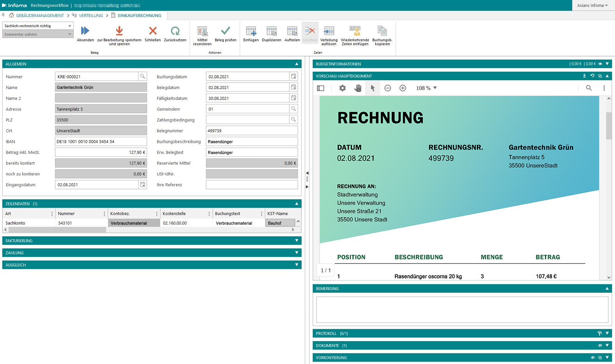Click Mittel reservieren toolbar icon
615x364 pixels.
[x=202, y=31]
